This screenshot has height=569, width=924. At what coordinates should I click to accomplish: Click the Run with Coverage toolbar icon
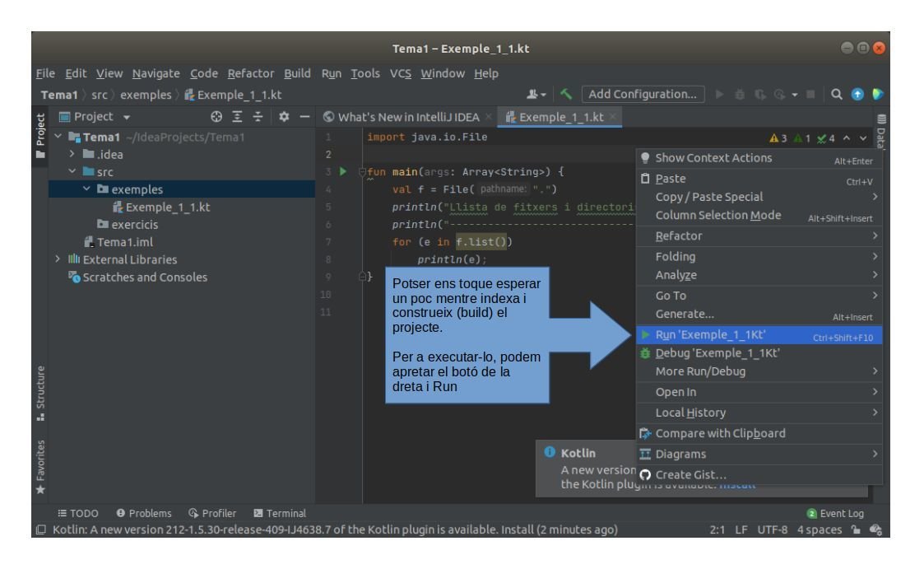pos(760,95)
